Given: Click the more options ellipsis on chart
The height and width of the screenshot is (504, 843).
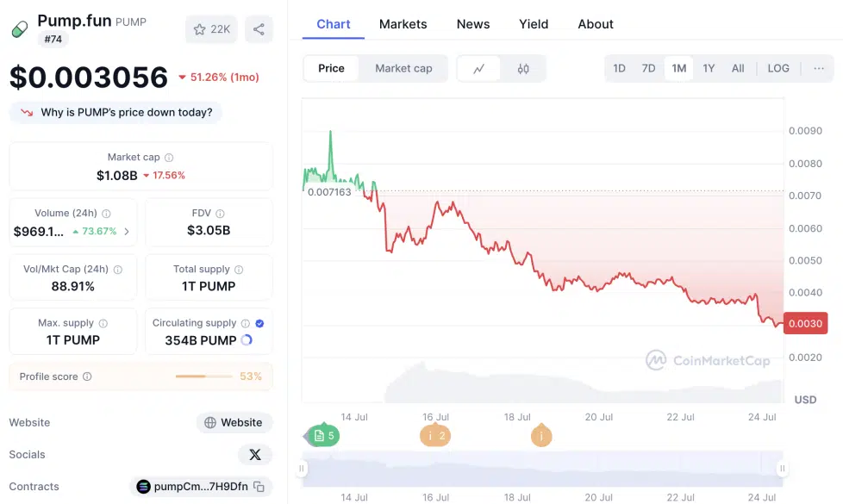Looking at the screenshot, I should click(x=818, y=69).
